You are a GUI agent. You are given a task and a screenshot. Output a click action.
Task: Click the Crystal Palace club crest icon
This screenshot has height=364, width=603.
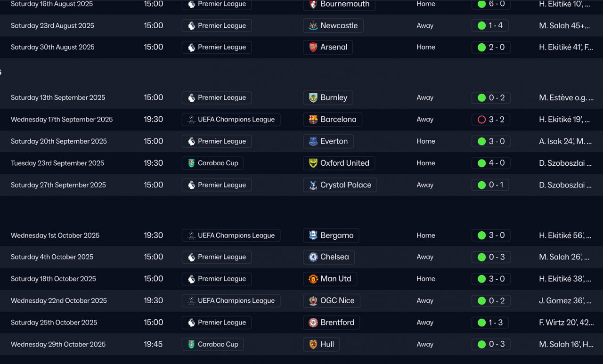(x=313, y=185)
